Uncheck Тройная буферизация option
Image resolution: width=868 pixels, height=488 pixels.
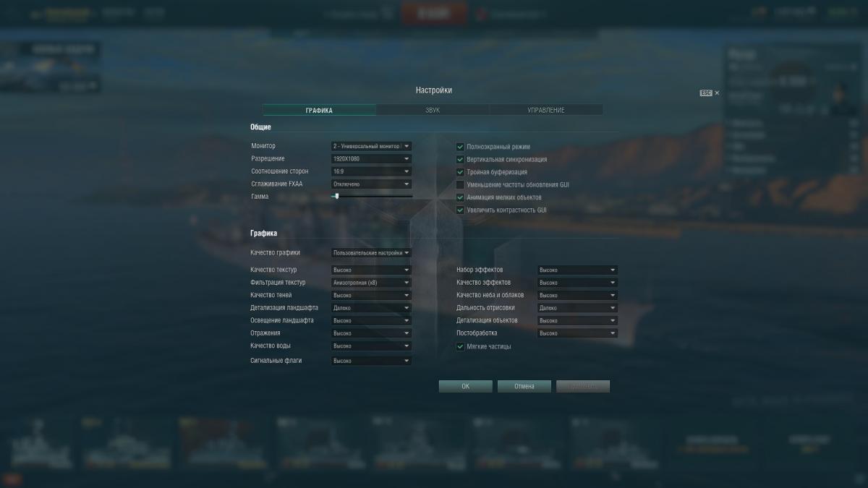click(x=460, y=172)
